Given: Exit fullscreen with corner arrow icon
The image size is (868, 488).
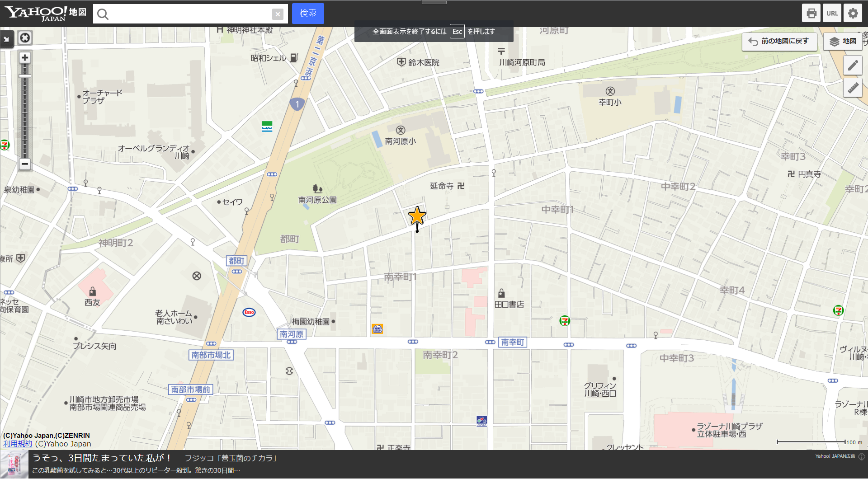Looking at the screenshot, I should click(x=6, y=39).
